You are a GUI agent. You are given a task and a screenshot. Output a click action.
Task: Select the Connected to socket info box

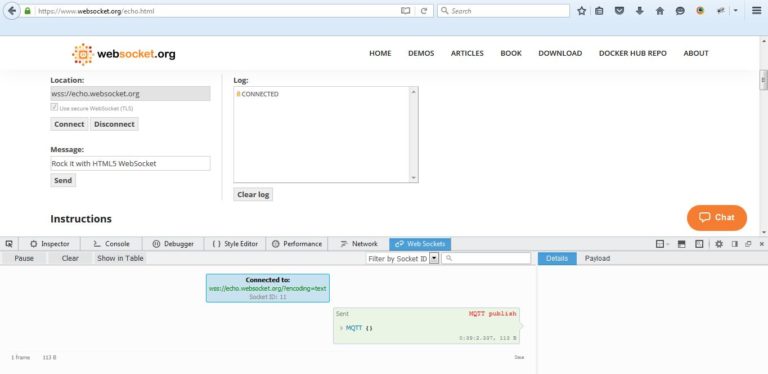pyautogui.click(x=268, y=288)
